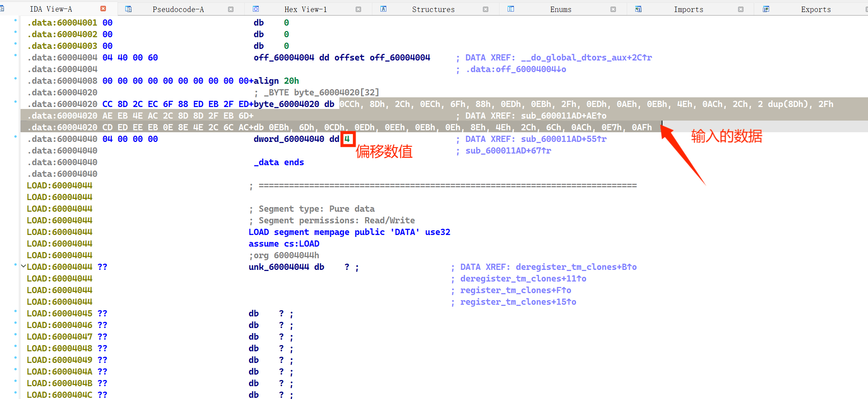Click the Imports tab icon
The width and height of the screenshot is (868, 399).
(638, 9)
